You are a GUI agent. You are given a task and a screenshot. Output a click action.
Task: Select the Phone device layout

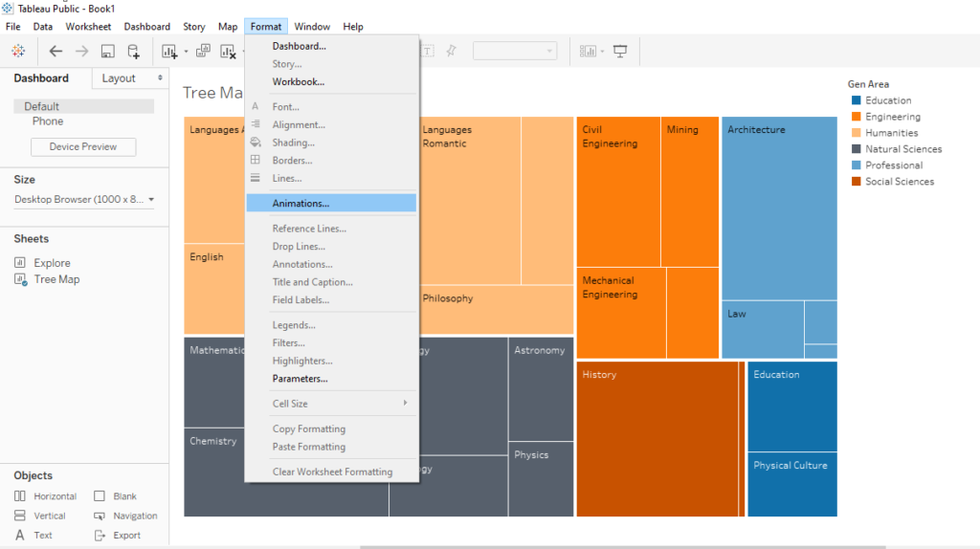tap(48, 121)
